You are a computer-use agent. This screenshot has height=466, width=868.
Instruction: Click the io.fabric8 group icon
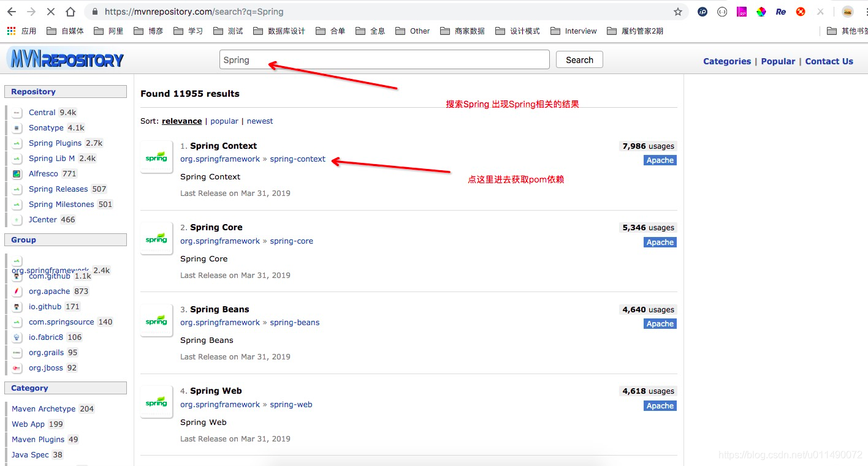(x=17, y=337)
